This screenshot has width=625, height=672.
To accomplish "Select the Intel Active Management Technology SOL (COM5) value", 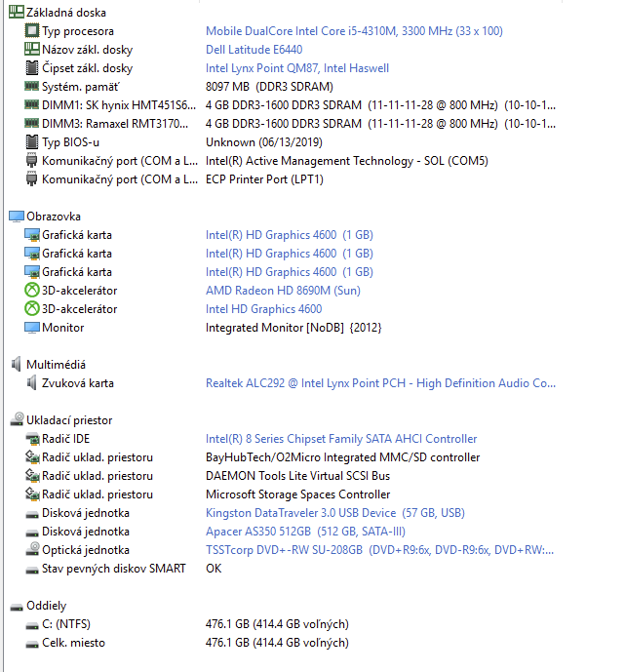I will (346, 161).
